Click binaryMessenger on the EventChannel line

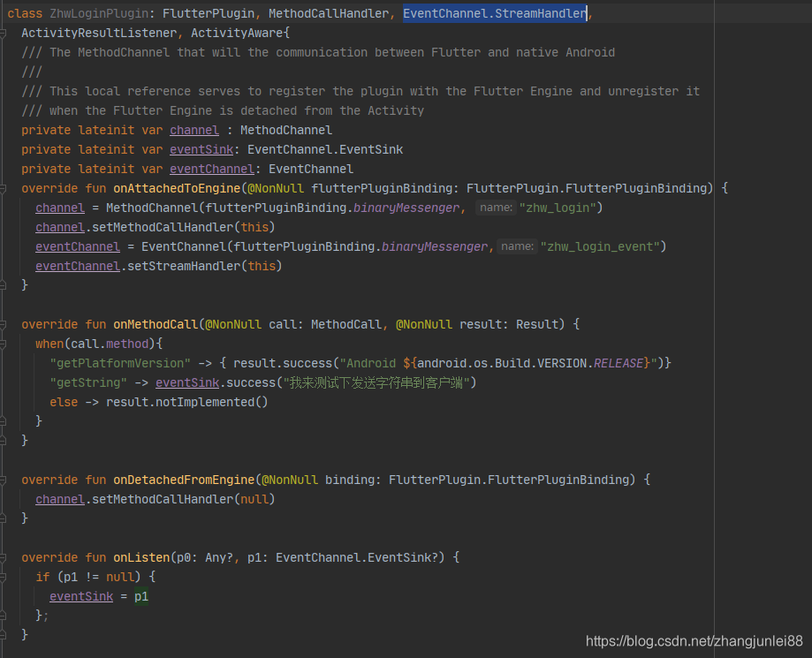coord(435,246)
